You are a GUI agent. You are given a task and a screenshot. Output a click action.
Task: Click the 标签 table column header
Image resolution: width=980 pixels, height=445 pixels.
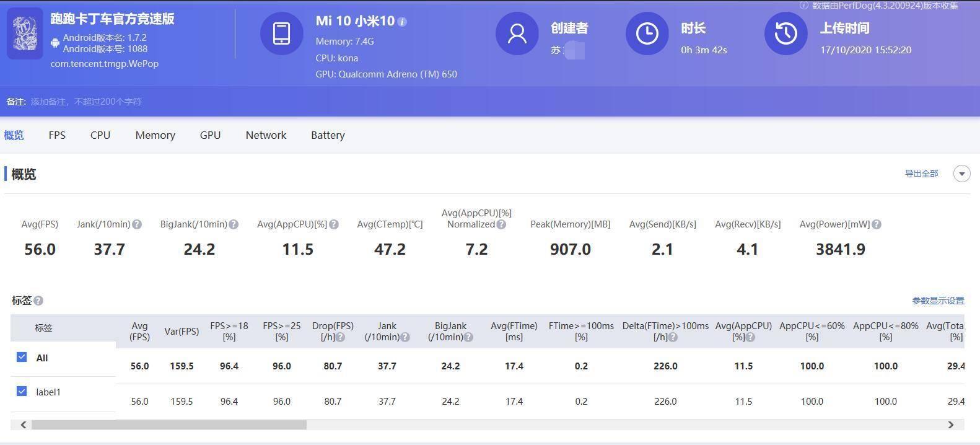(43, 328)
